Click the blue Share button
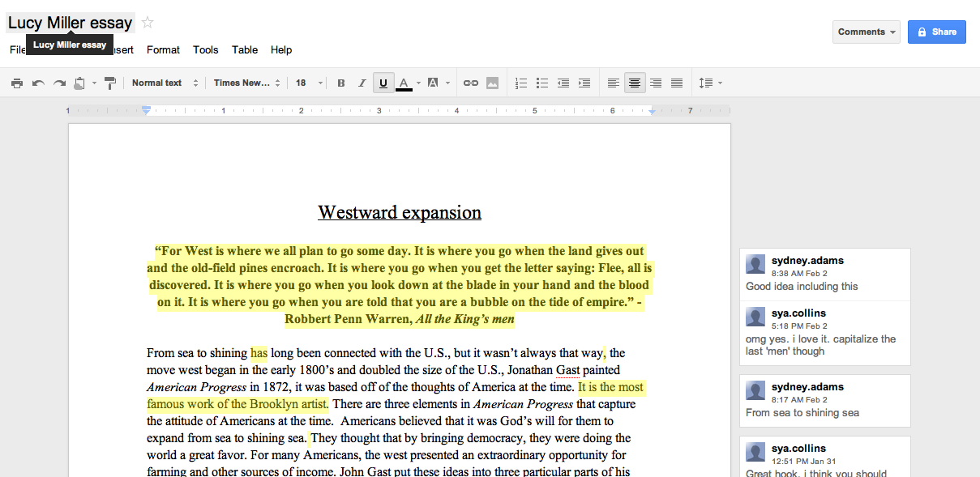Image resolution: width=980 pixels, height=477 pixels. (x=937, y=32)
